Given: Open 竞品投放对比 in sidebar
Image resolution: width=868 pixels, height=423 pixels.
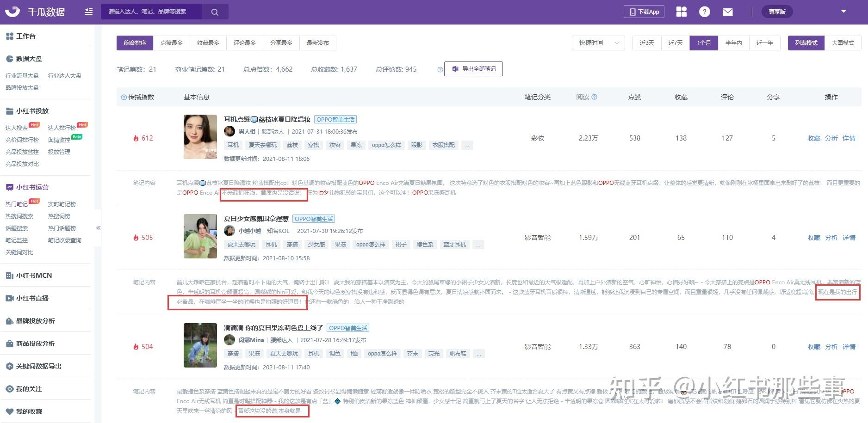Looking at the screenshot, I should (x=22, y=164).
